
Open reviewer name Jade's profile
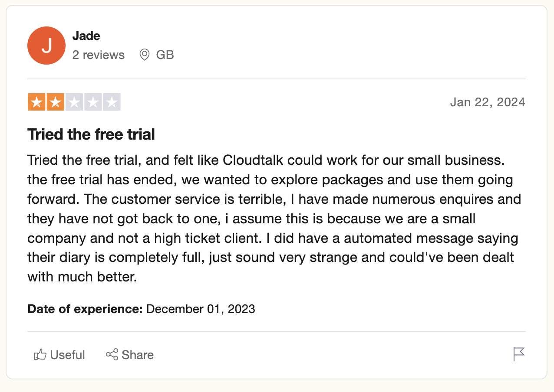point(86,36)
